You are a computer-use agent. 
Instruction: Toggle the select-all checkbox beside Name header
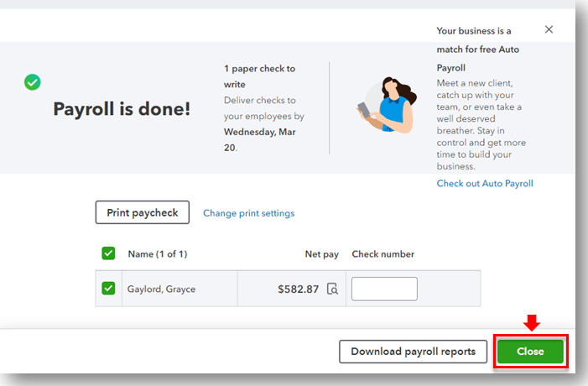(108, 253)
